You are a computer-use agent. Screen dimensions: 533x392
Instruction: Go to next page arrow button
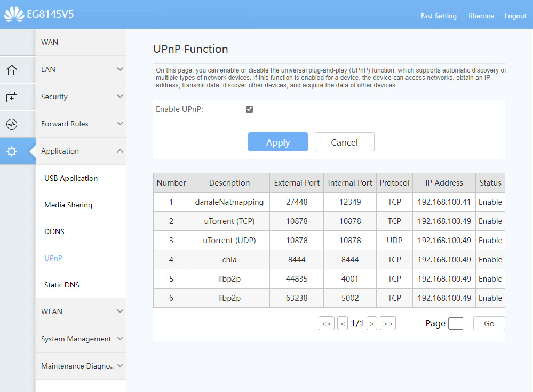372,323
